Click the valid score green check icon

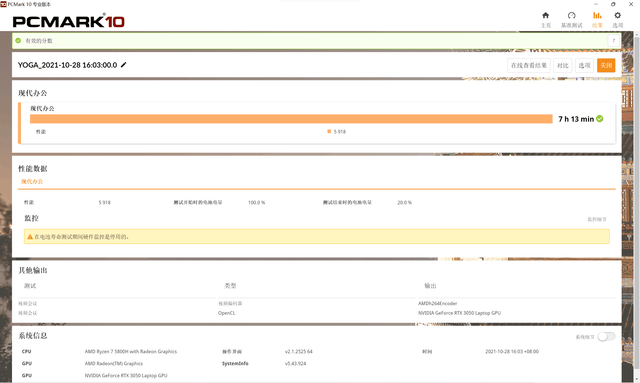pos(18,40)
